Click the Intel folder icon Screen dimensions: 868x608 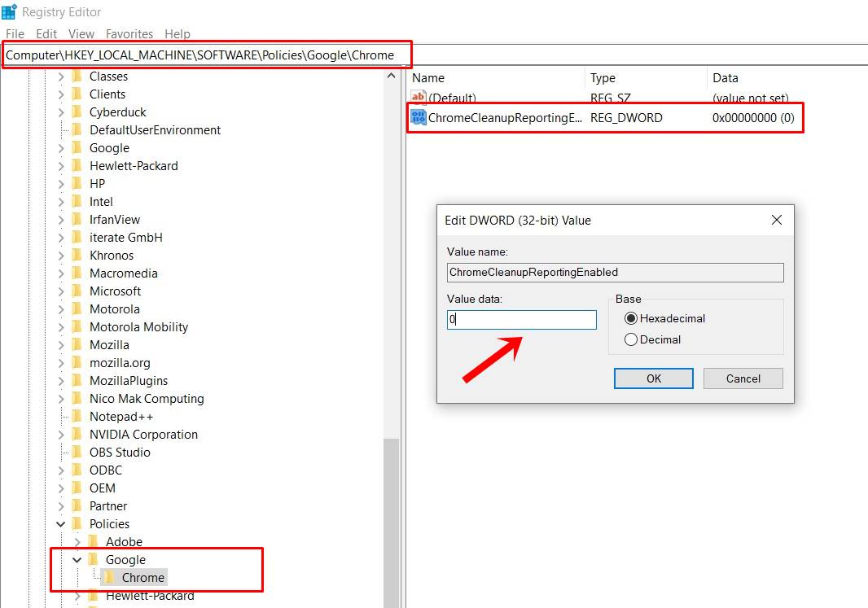click(77, 202)
